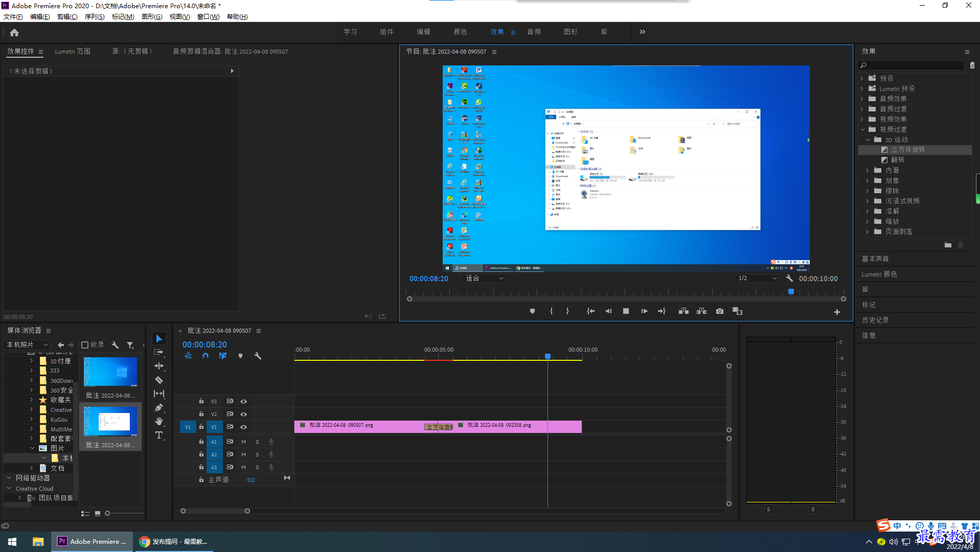Image resolution: width=980 pixels, height=552 pixels.
Task: Select the 立方体旋转 transition
Action: [x=908, y=150]
